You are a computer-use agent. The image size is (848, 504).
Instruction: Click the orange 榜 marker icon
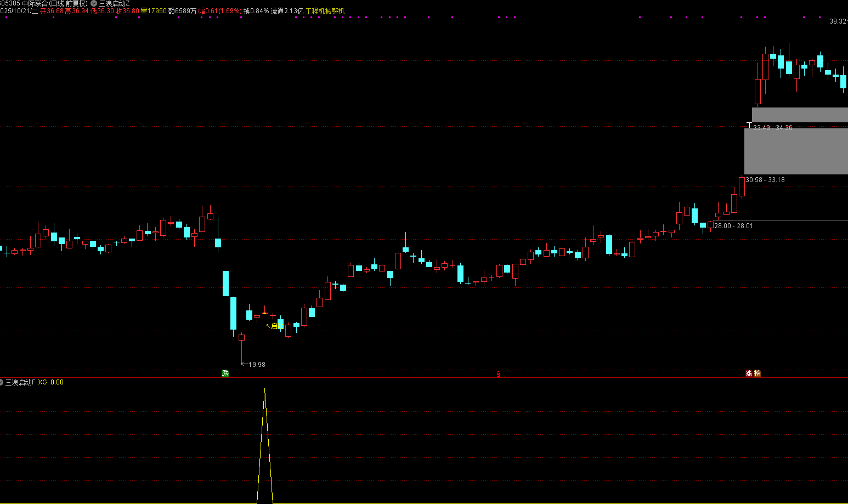[x=757, y=373]
